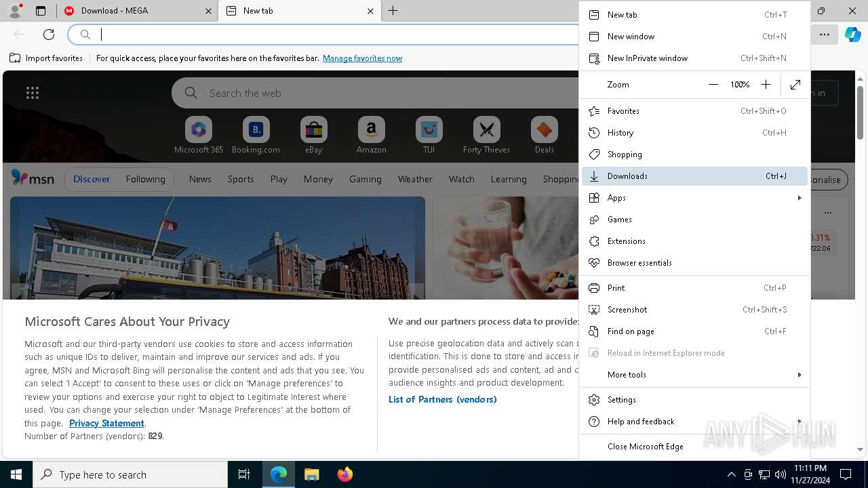Open Extensions from the menu
The image size is (868, 488).
tap(694, 241)
